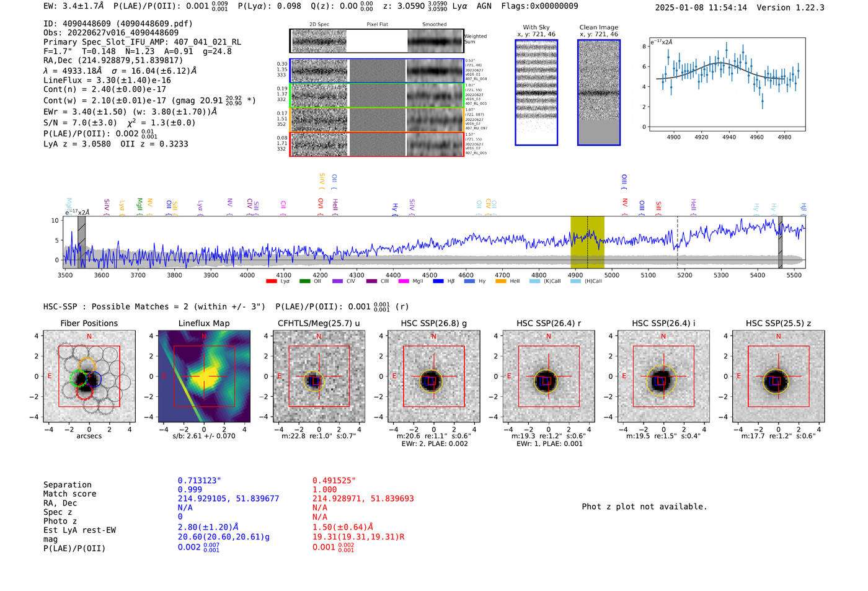
Task: Click the gray hatched band near 5460
Action: click(x=781, y=242)
